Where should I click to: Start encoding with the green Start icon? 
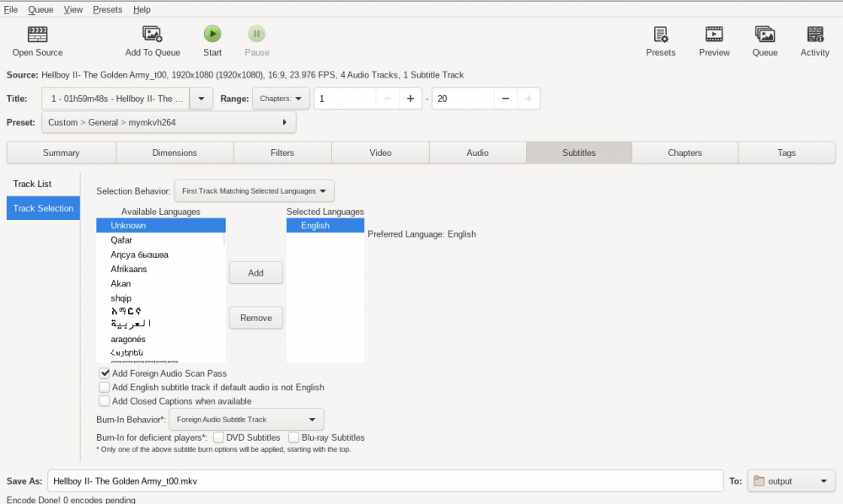(212, 34)
